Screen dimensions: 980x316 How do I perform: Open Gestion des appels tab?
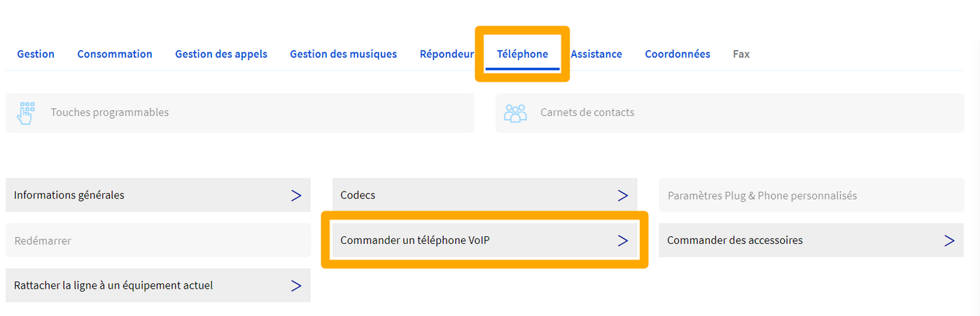tap(221, 54)
